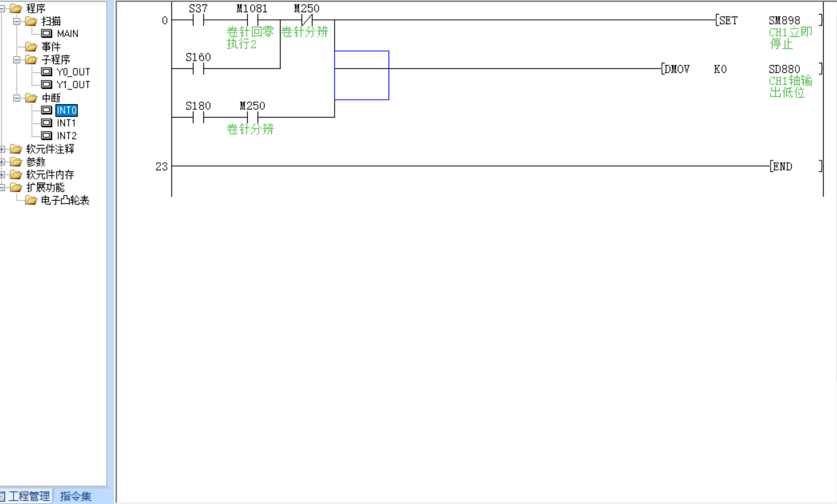Select the M1081 normally open contact
837x504 pixels.
coord(252,20)
